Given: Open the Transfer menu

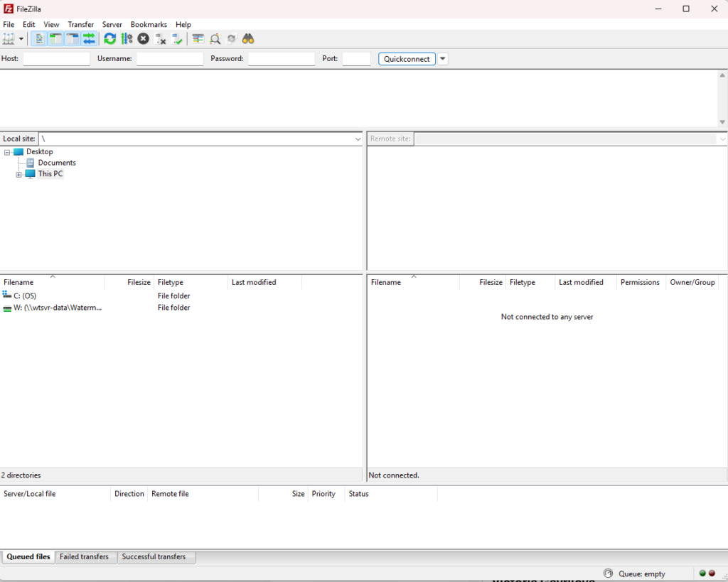Looking at the screenshot, I should coord(81,25).
